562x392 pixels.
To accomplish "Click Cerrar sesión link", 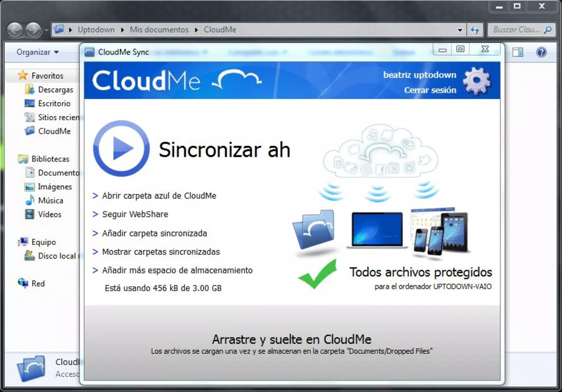I will (x=430, y=90).
